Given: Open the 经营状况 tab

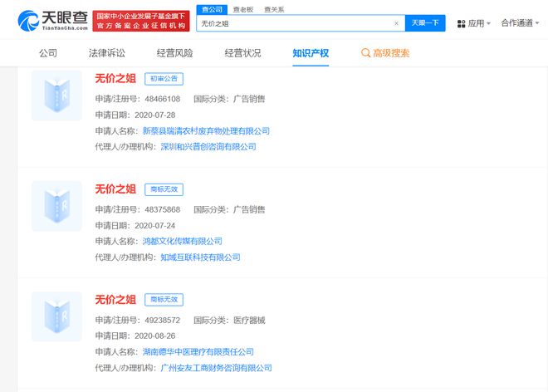Looking at the screenshot, I should point(242,53).
